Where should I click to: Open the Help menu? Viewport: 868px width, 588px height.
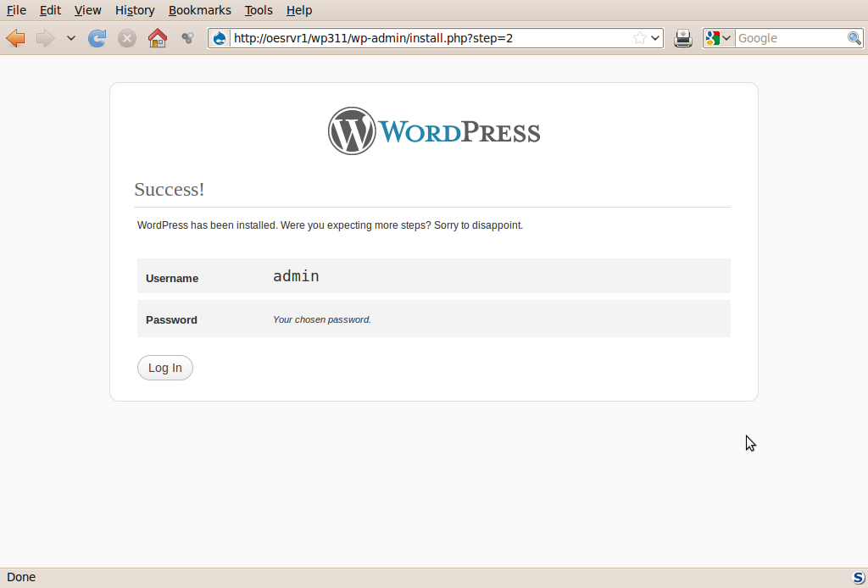(299, 10)
